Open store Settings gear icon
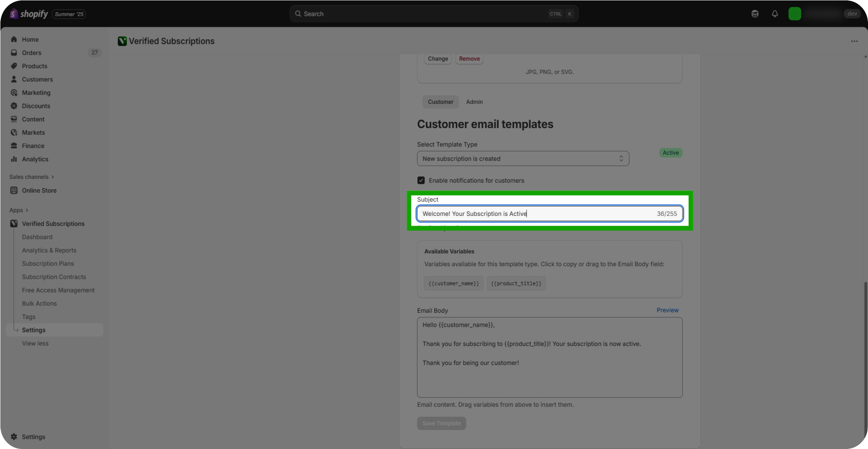This screenshot has height=449, width=868. click(x=14, y=436)
